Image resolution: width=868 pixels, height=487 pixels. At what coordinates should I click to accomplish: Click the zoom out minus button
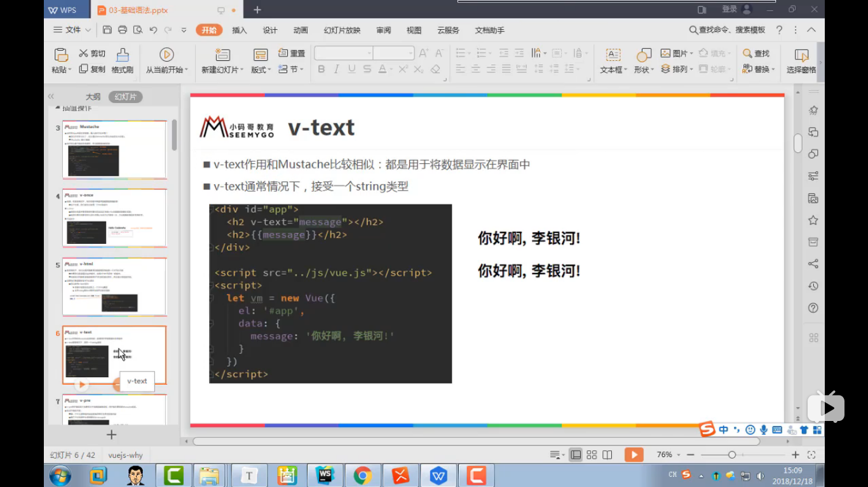tap(691, 455)
